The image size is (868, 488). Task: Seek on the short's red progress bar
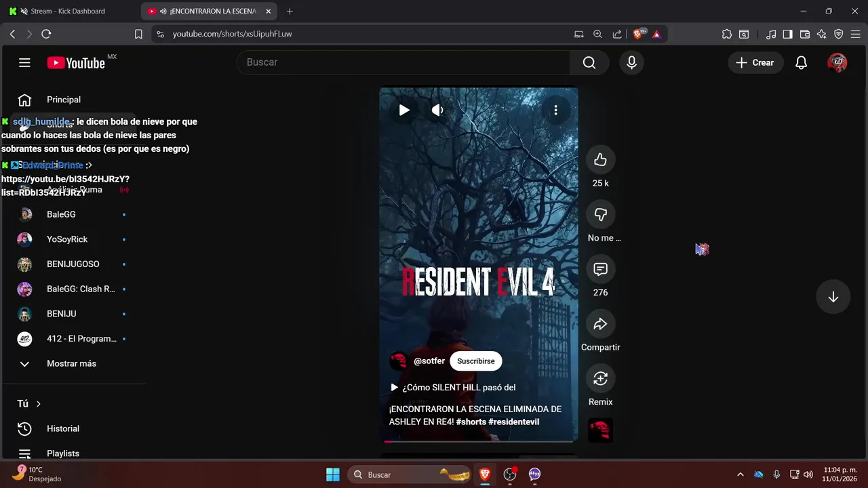click(479, 441)
